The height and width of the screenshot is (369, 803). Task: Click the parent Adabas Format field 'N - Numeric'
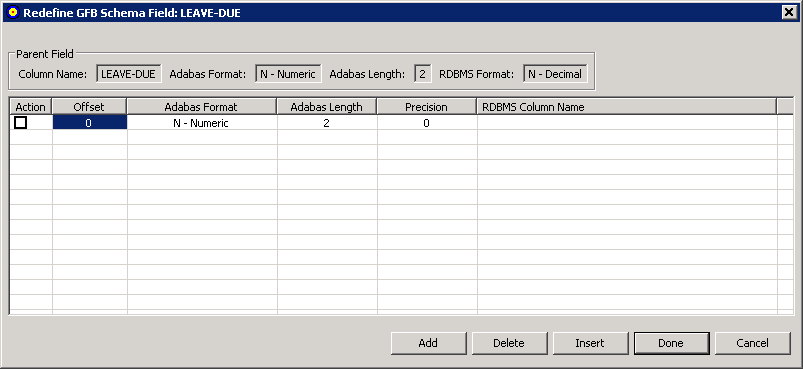coord(288,74)
